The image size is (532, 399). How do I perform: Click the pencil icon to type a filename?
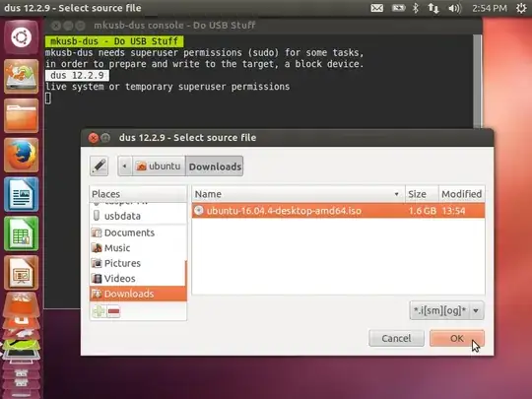coord(99,166)
